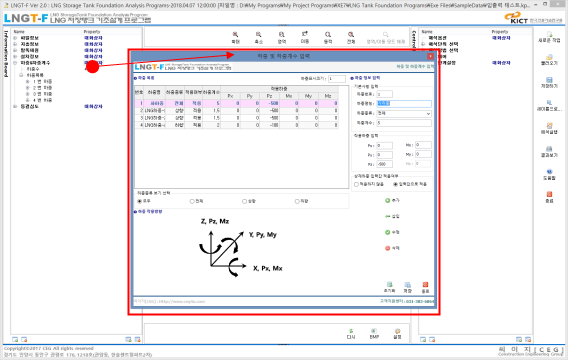Click the BMP export button at the bottom
Image resolution: width=568 pixels, height=364 pixels.
(x=374, y=334)
